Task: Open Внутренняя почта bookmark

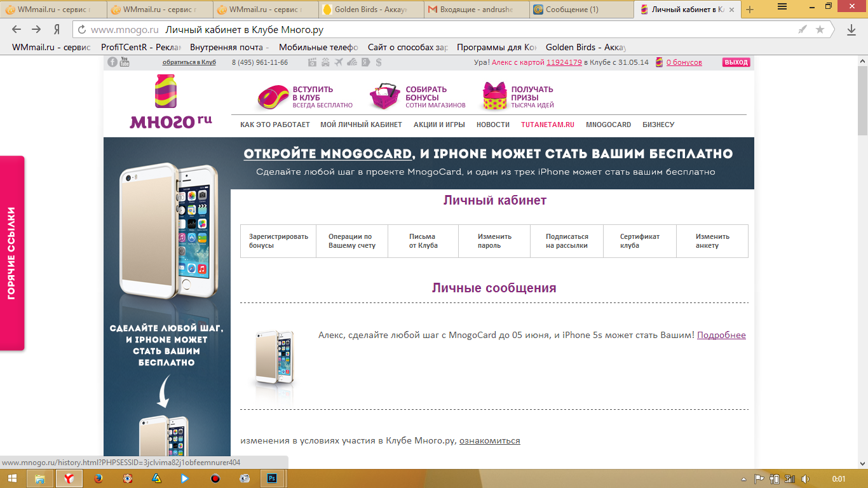Action: coord(229,47)
